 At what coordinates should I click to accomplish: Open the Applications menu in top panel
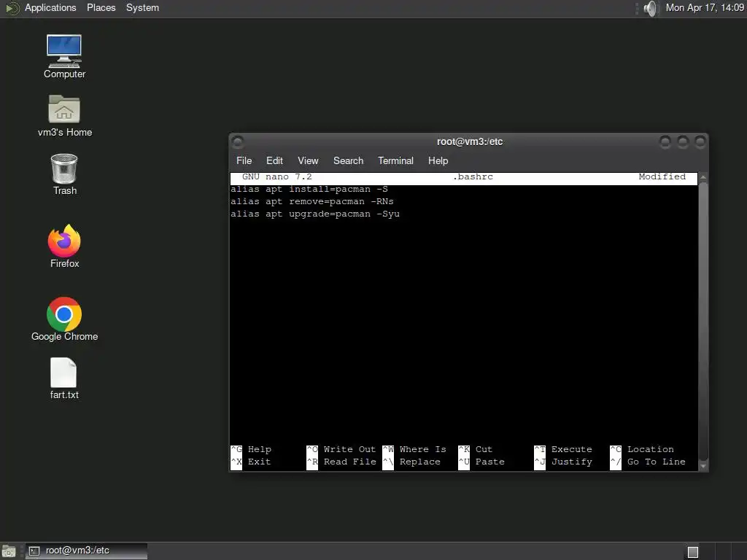tap(50, 7)
